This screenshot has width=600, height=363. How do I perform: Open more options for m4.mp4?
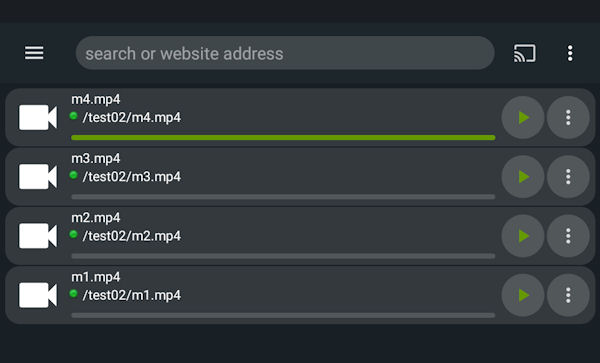pyautogui.click(x=568, y=117)
